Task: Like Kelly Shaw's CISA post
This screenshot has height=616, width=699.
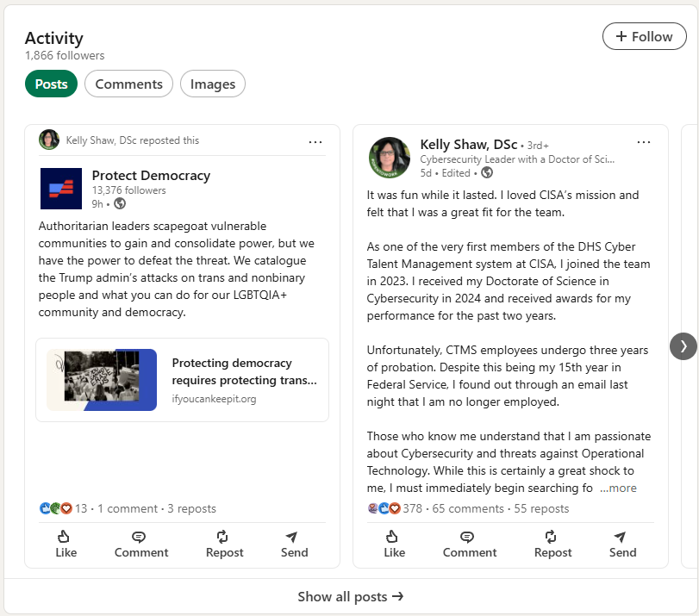Action: click(395, 544)
